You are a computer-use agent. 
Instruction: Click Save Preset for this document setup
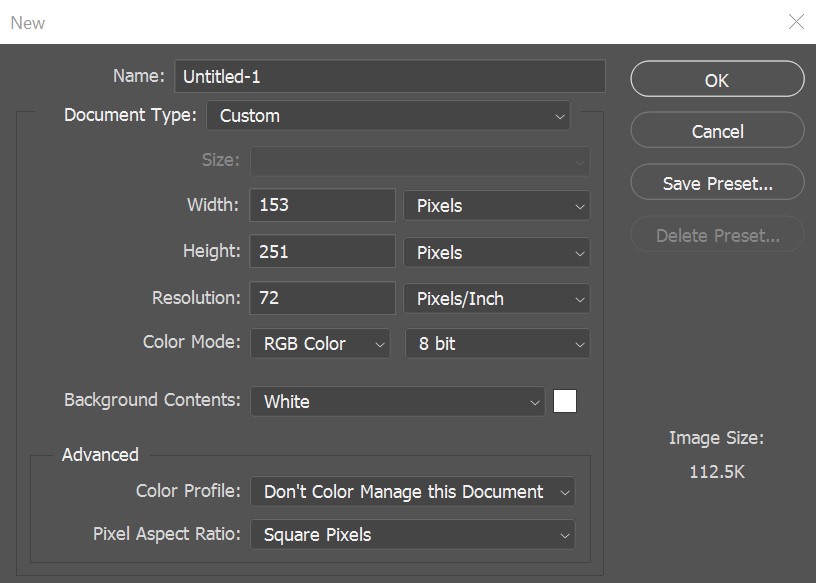[x=717, y=182]
